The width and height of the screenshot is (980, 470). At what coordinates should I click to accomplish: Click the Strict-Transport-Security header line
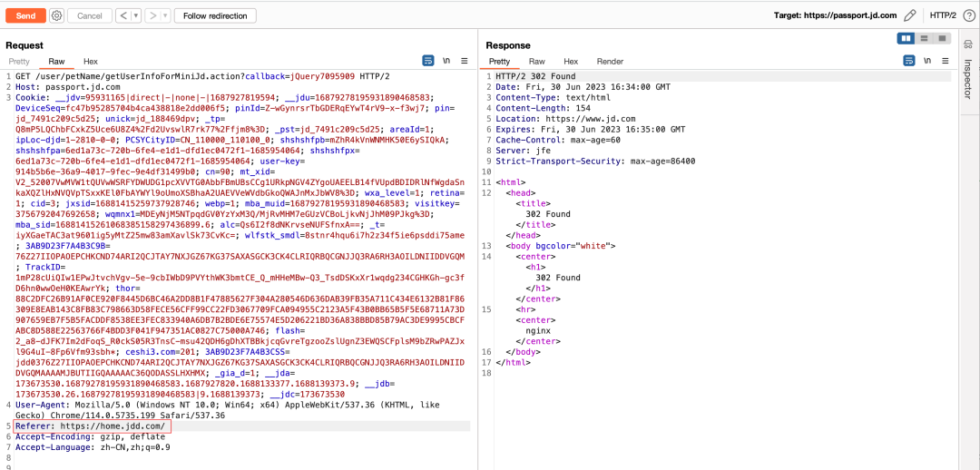tap(595, 162)
